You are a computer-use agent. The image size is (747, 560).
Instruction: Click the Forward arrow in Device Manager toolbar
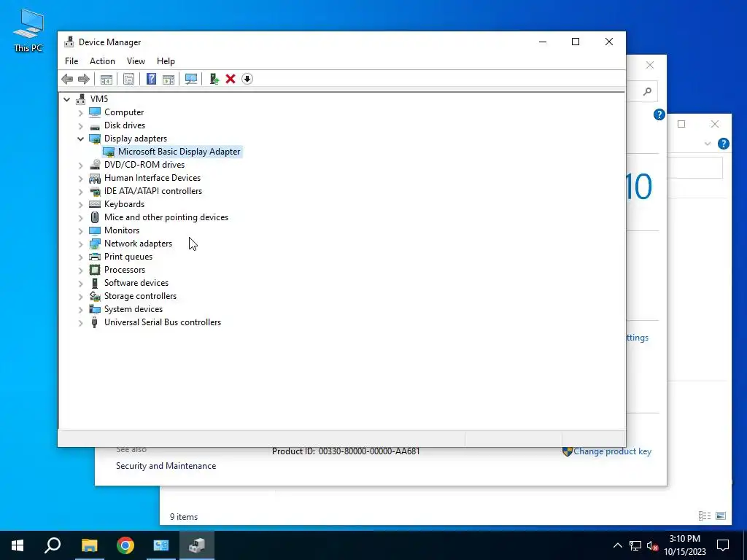pyautogui.click(x=84, y=79)
